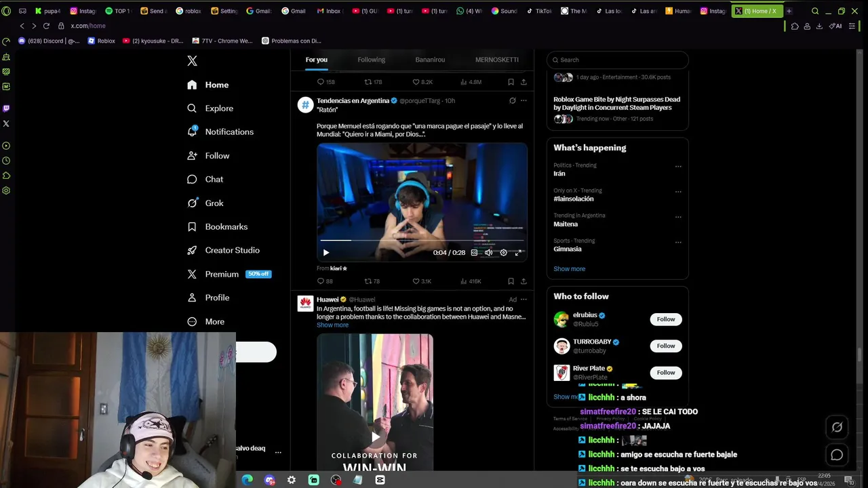Open the X logo home icon
The height and width of the screenshot is (488, 868).
pos(192,61)
